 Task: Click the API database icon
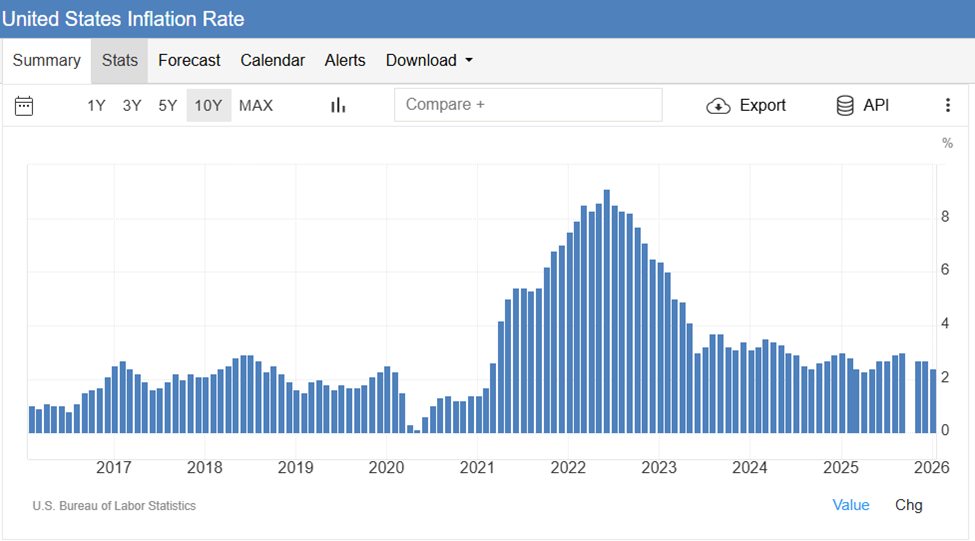[845, 106]
